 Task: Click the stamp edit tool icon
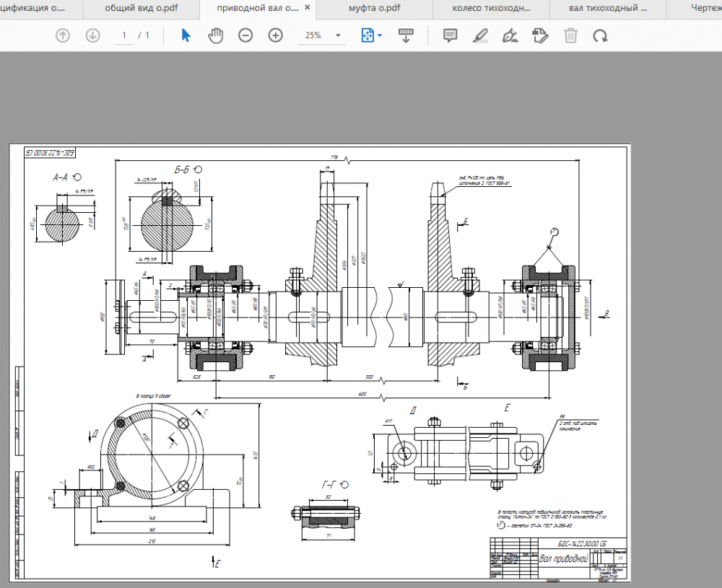539,35
